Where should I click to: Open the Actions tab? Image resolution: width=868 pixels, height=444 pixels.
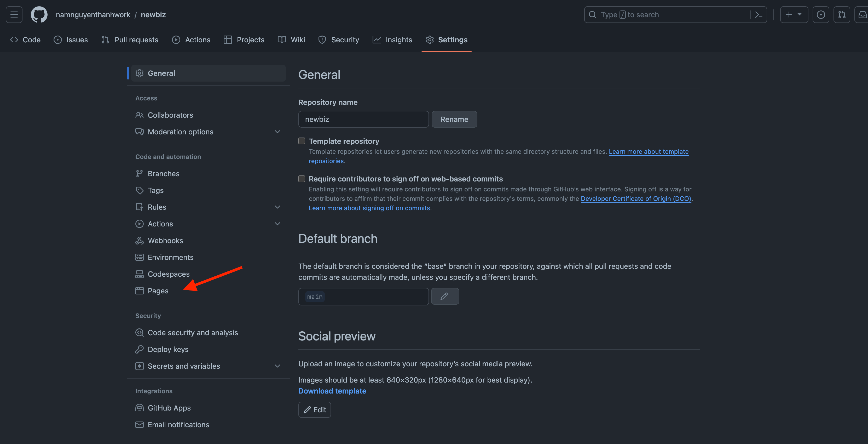(x=191, y=40)
